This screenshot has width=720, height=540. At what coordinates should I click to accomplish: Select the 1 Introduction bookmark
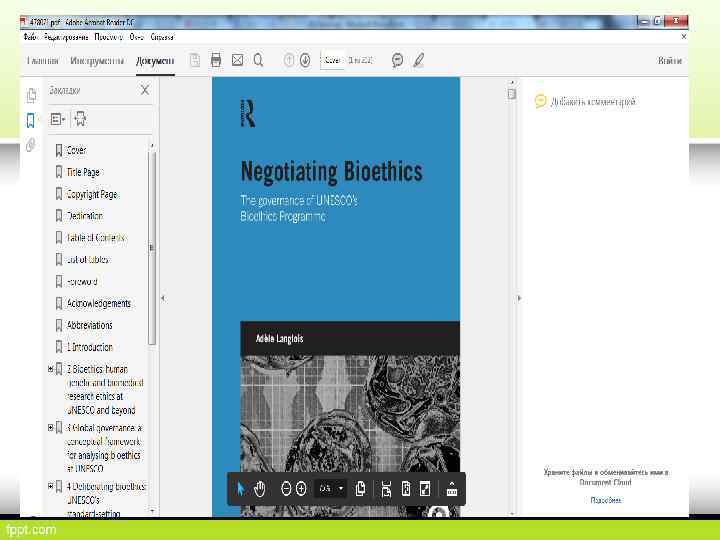point(90,347)
